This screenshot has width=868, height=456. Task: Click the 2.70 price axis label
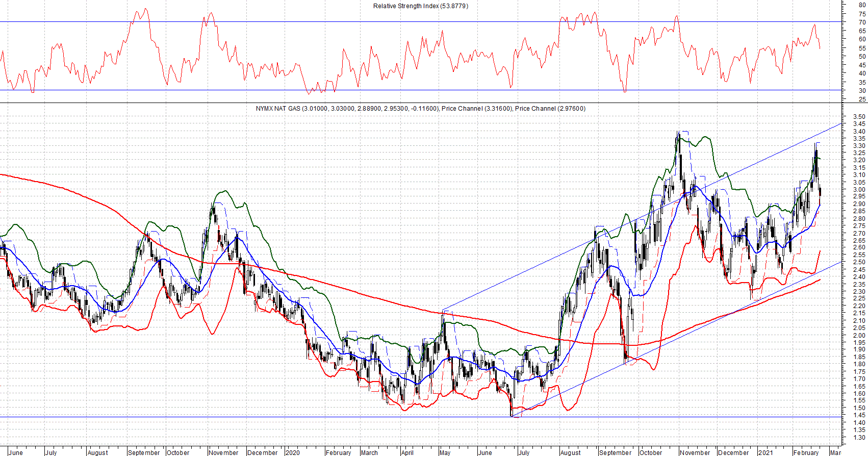pyautogui.click(x=859, y=234)
